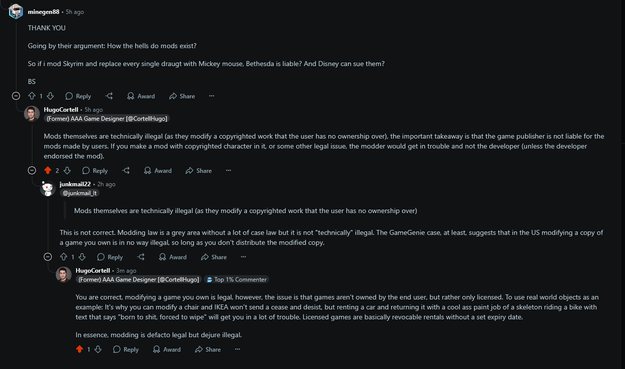625x369 pixels.
Task: Upvote junkmail22's comment
Action: 63,257
